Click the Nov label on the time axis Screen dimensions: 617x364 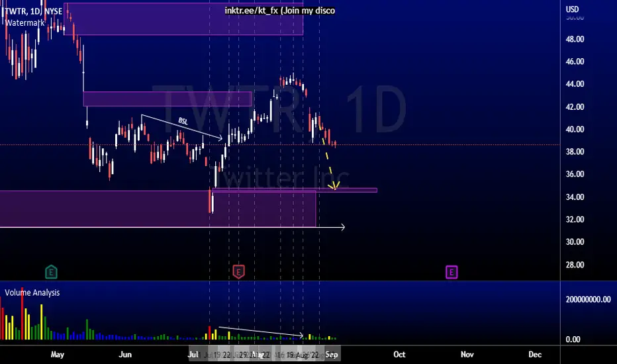(x=467, y=354)
